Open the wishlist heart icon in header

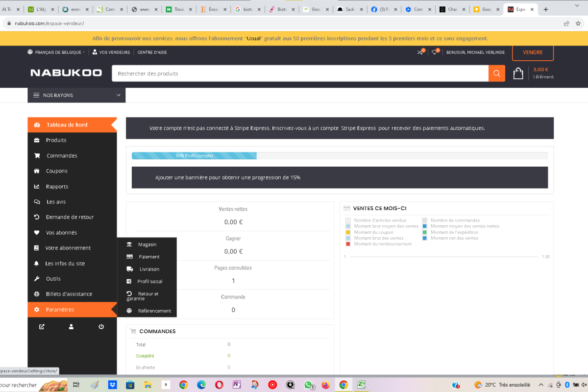pos(434,52)
